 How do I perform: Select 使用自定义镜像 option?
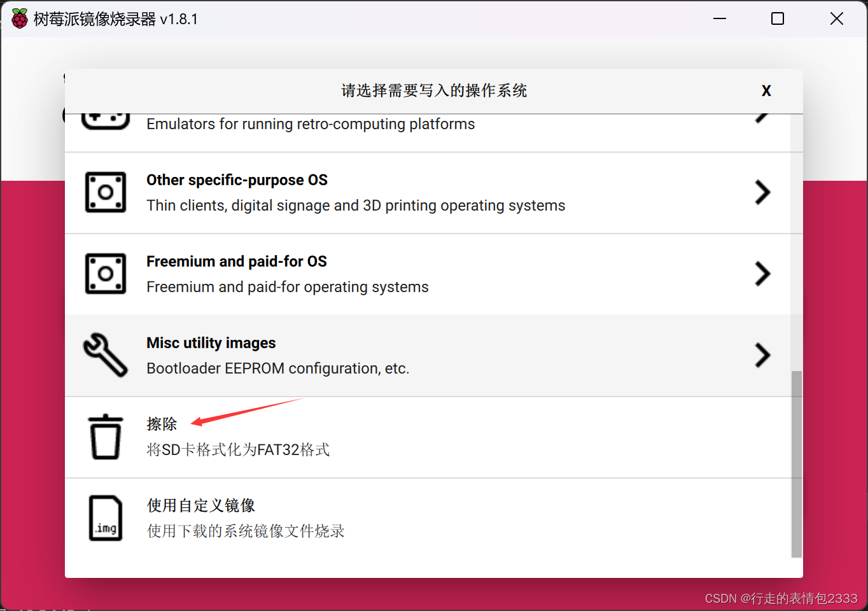pyautogui.click(x=428, y=519)
